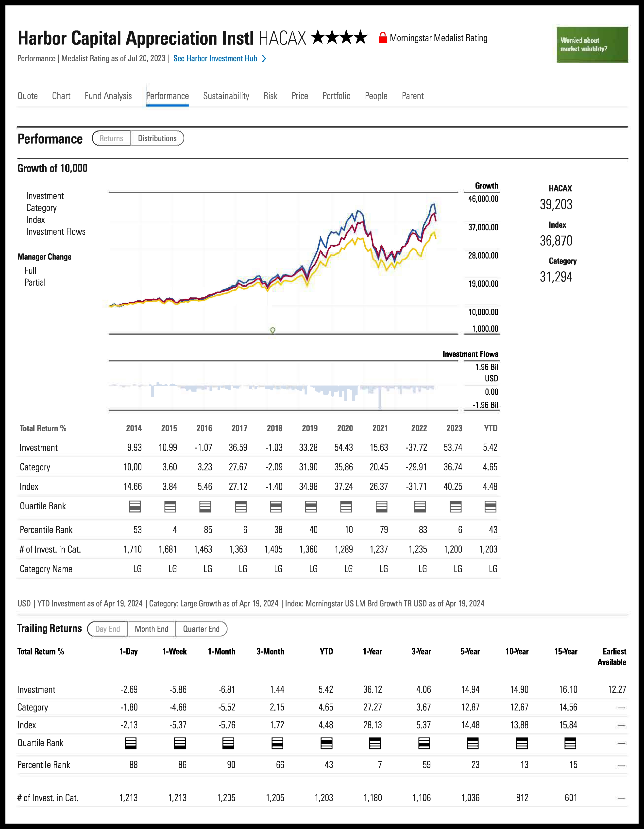Select Quarter End trailing returns

pos(201,629)
